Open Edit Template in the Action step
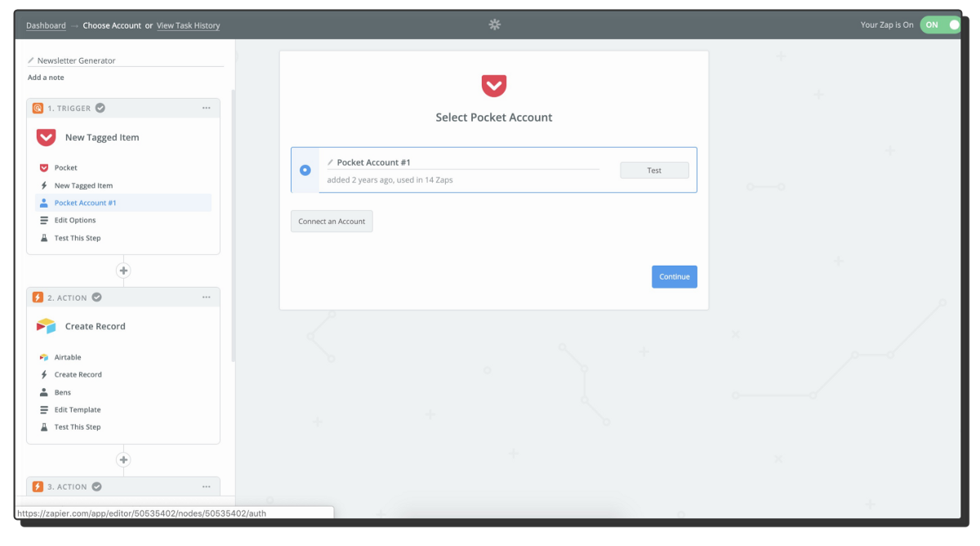Image resolution: width=980 pixels, height=546 pixels. click(x=123, y=409)
